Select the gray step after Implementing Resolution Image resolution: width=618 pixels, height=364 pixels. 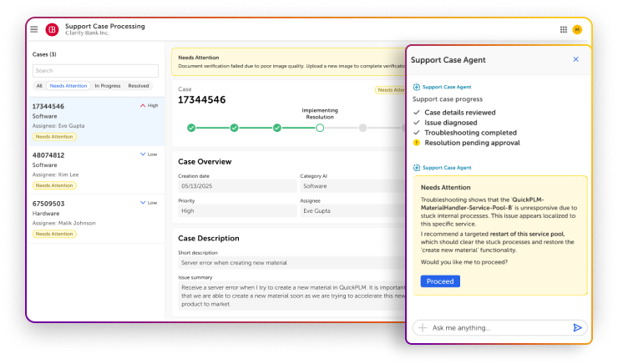[x=362, y=128]
